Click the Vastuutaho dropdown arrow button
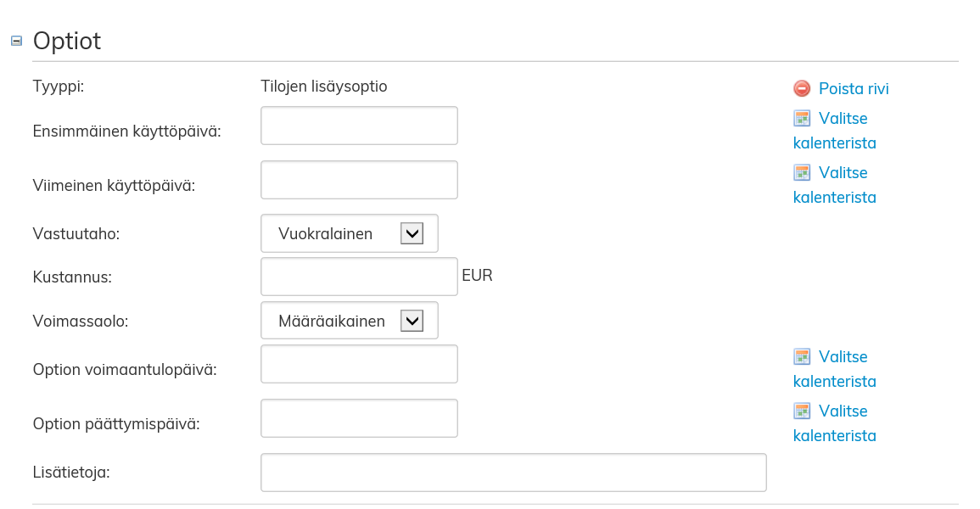This screenshot has height=509, width=980. (x=411, y=233)
